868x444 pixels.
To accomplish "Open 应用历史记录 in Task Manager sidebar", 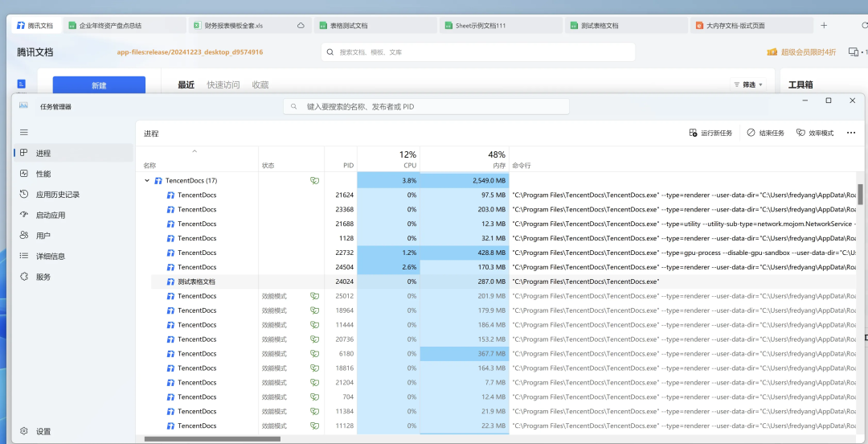I will pyautogui.click(x=74, y=195).
